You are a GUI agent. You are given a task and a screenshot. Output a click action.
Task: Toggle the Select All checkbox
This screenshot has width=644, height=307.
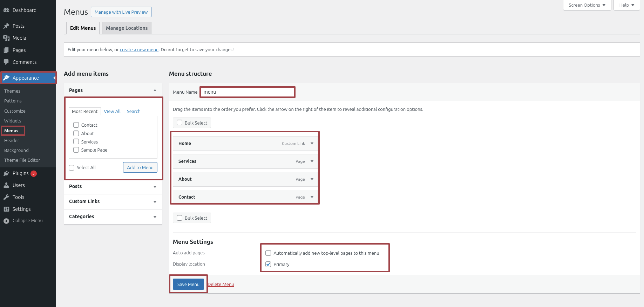(x=72, y=168)
